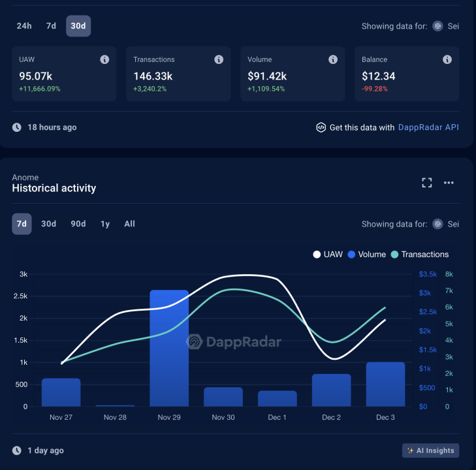Click the Balance value $12.34
Viewport: 476px width, 470px height.
[x=378, y=76]
